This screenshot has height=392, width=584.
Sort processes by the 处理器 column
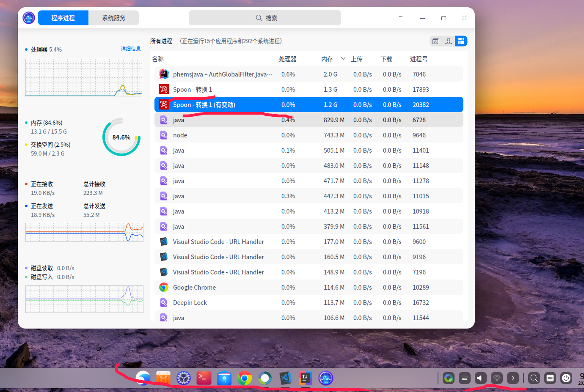(x=288, y=59)
